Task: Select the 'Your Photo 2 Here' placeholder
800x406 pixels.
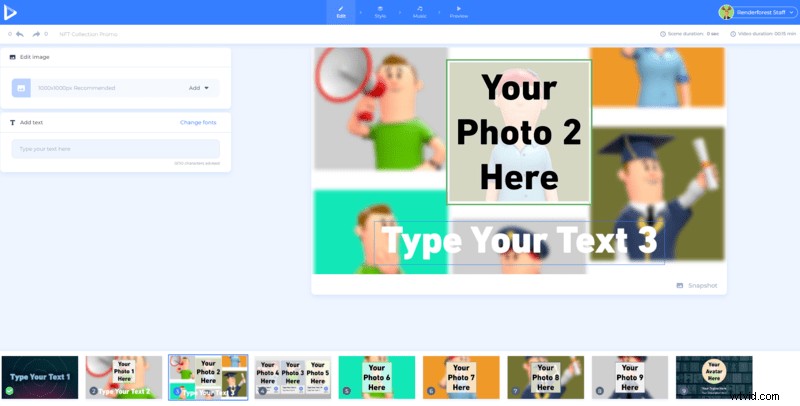Action: 519,131
